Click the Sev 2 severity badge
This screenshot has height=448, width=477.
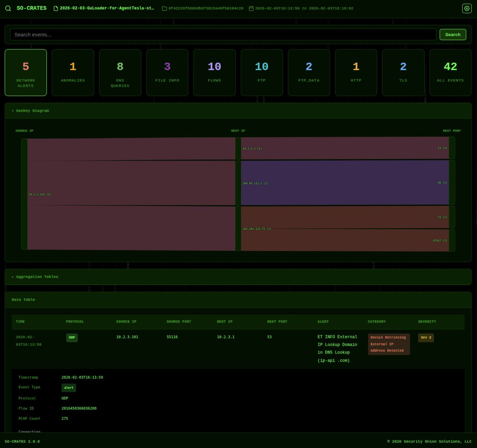point(426,337)
